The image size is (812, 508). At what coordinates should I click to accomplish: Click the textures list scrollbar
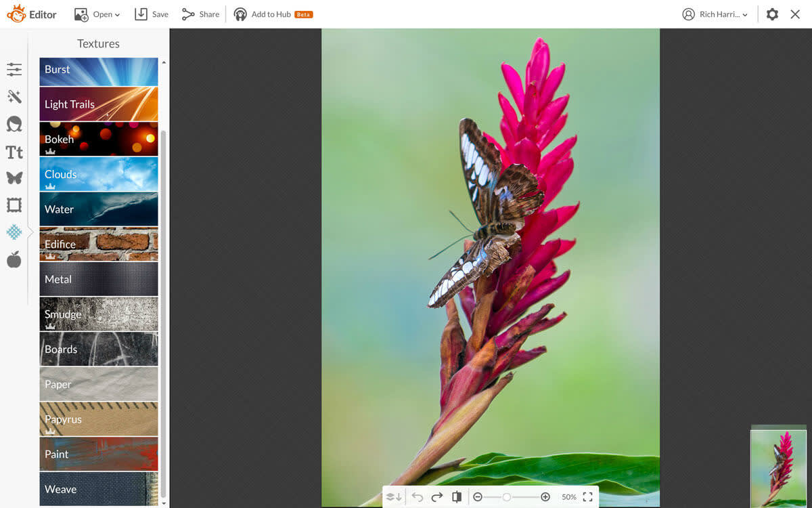pyautogui.click(x=163, y=315)
